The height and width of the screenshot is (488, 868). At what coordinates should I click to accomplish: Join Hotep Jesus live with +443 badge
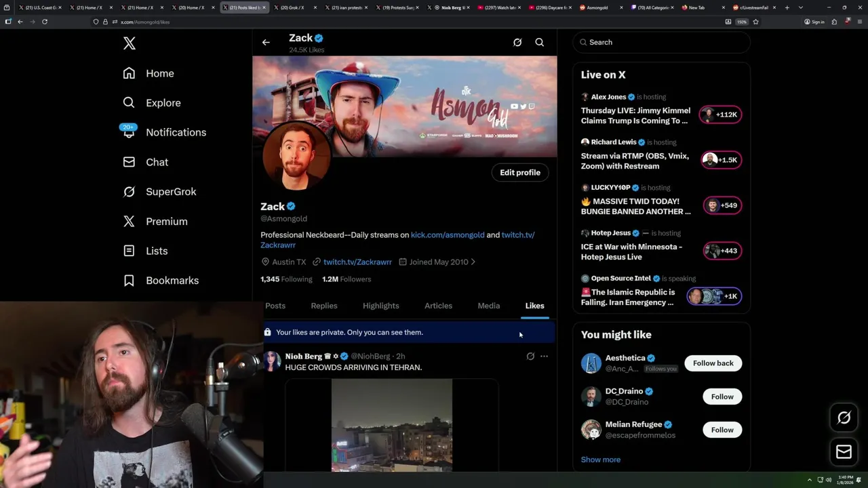(x=722, y=251)
